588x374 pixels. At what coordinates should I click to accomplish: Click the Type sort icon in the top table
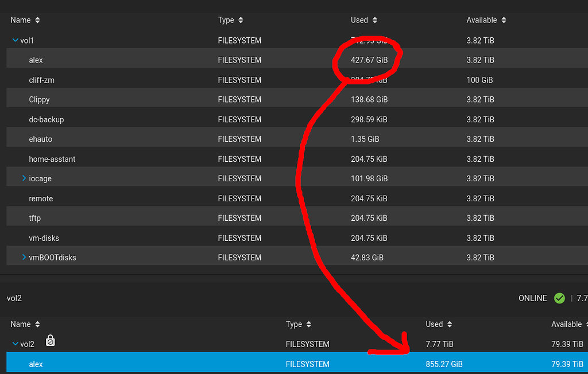point(241,20)
